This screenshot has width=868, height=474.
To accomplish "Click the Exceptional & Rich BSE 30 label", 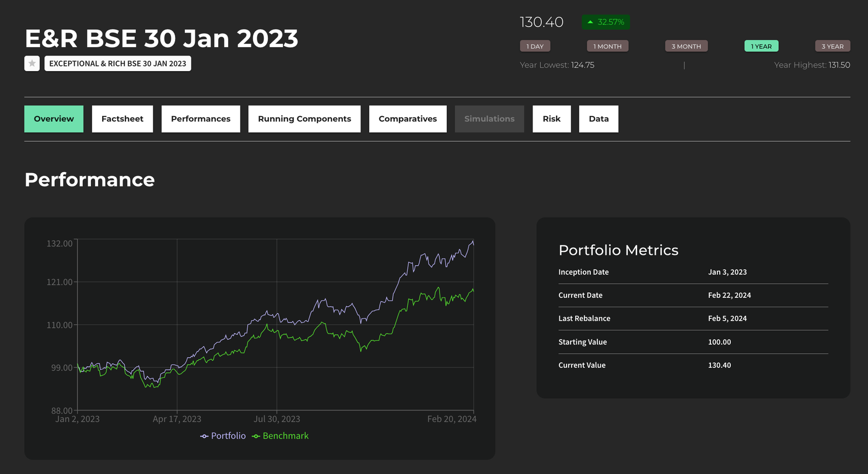I will (118, 64).
